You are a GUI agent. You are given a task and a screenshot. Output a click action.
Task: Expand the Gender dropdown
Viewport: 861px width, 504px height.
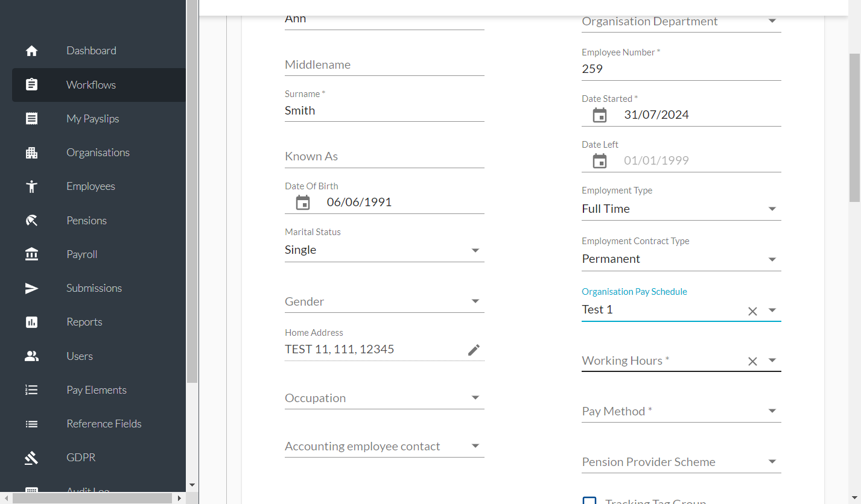[475, 301]
